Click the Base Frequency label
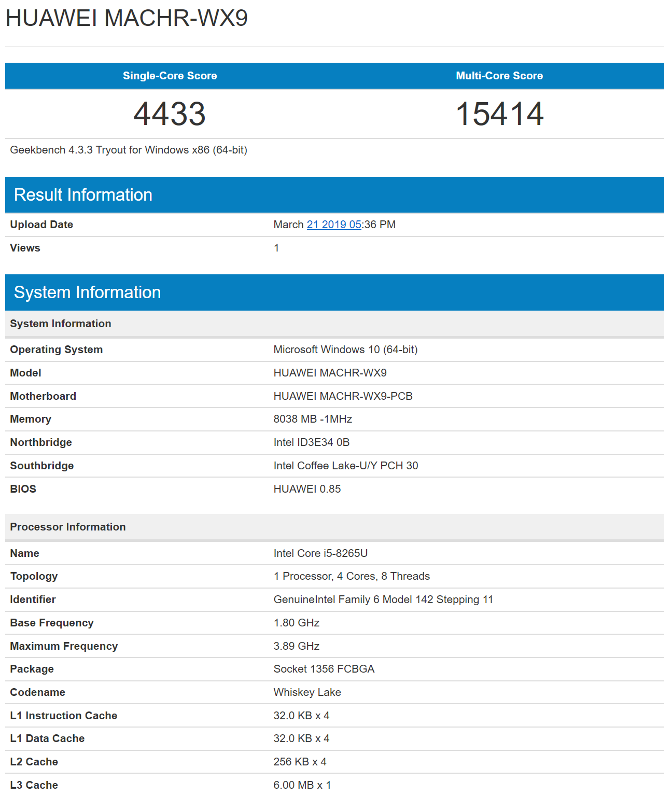The image size is (672, 796). pyautogui.click(x=52, y=623)
